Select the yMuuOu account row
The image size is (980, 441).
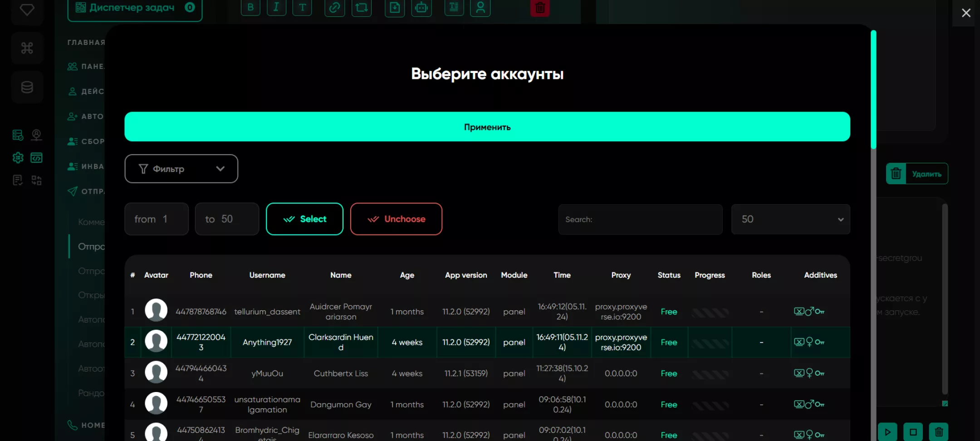point(487,373)
